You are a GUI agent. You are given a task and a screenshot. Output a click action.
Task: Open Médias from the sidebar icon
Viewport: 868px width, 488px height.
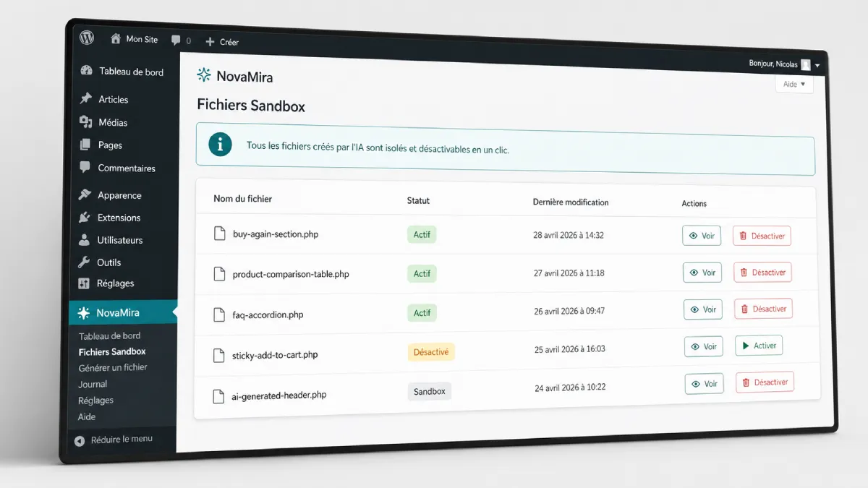point(85,122)
